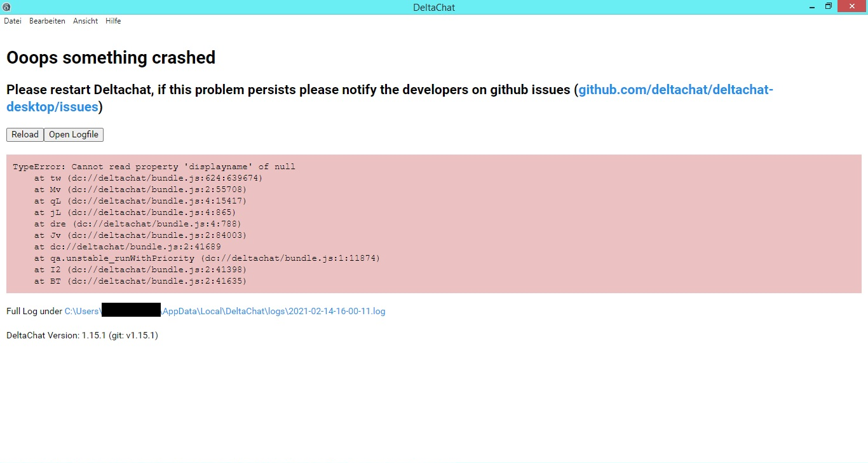Click the 'at qL' stack trace line

pyautogui.click(x=140, y=201)
